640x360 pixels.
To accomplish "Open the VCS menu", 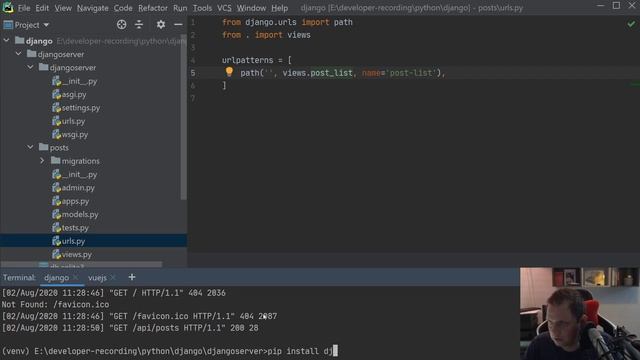I will click(224, 8).
